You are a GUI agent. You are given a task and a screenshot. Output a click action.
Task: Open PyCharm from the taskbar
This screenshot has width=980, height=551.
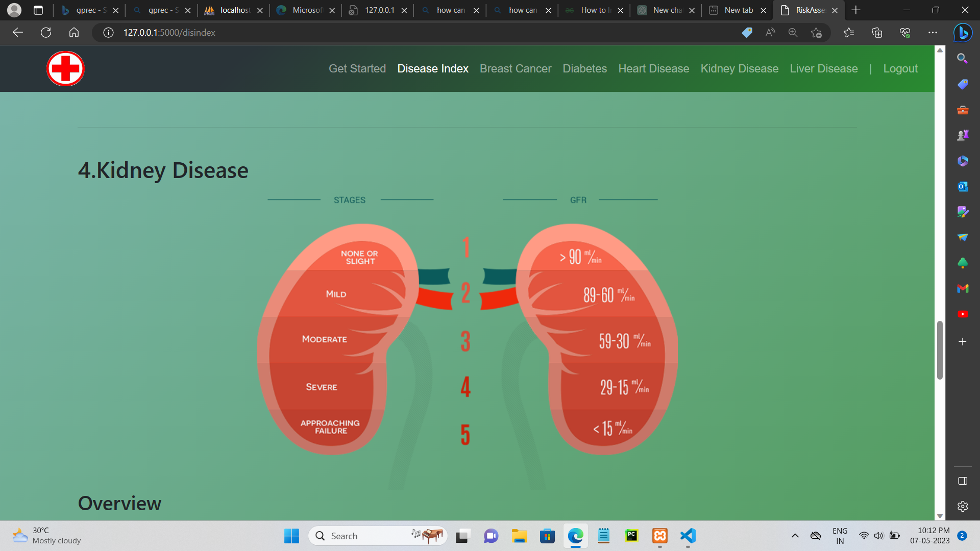tap(632, 536)
